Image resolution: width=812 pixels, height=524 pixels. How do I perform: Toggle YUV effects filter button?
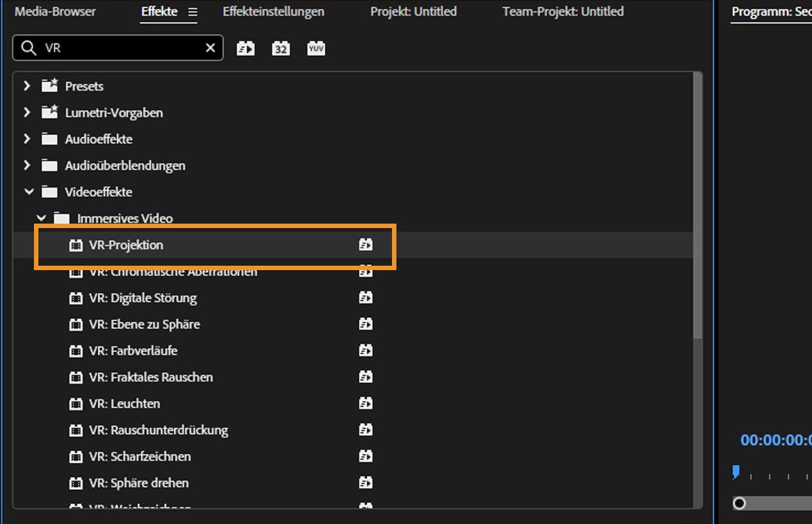click(x=316, y=49)
